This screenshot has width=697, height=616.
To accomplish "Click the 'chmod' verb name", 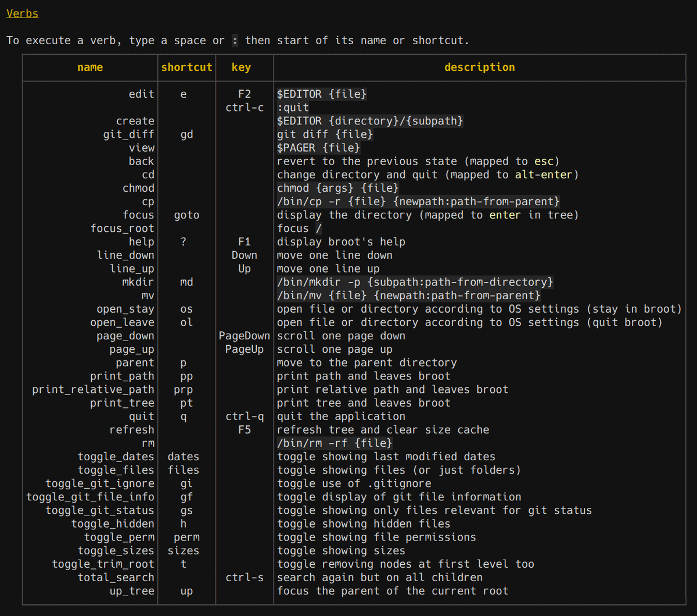I will [138, 188].
